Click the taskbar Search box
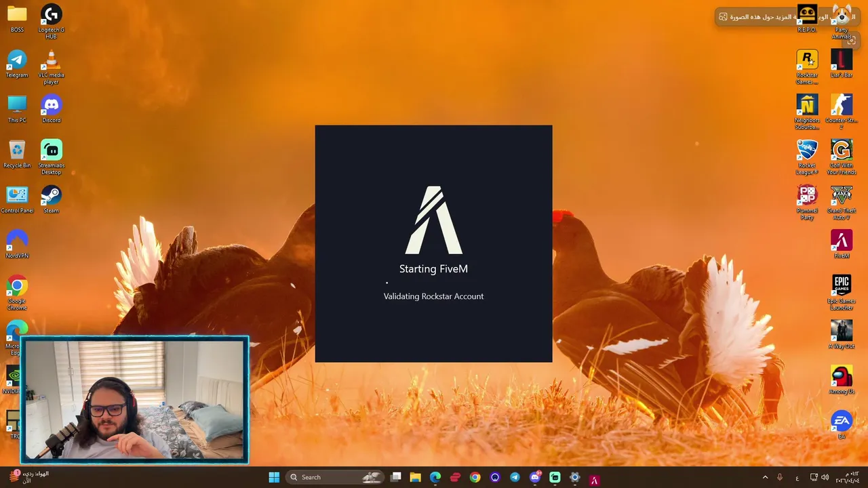This screenshot has height=488, width=868. 336,477
